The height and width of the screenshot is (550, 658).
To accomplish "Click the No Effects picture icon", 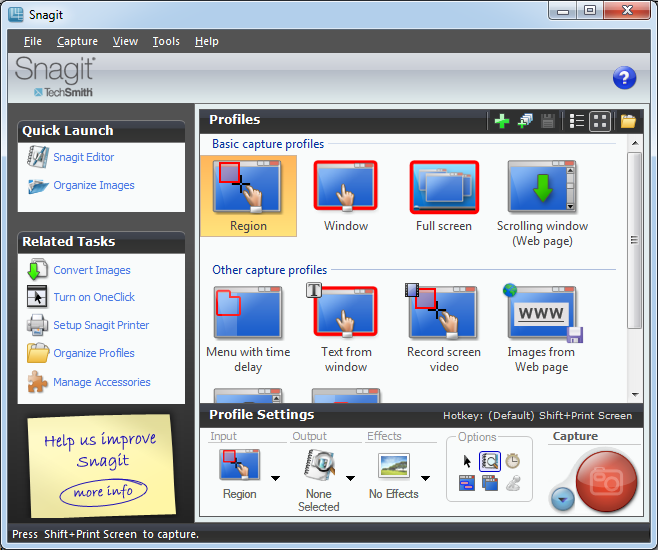I will click(x=394, y=466).
